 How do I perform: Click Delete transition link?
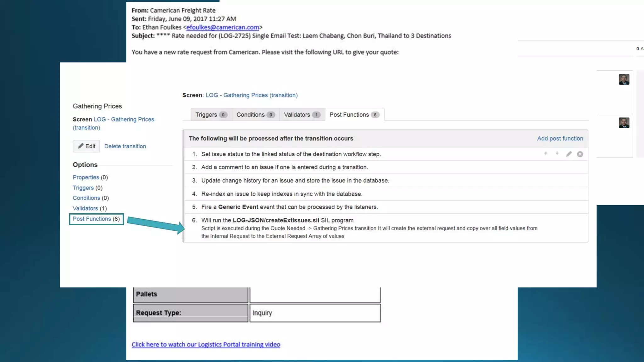point(125,146)
